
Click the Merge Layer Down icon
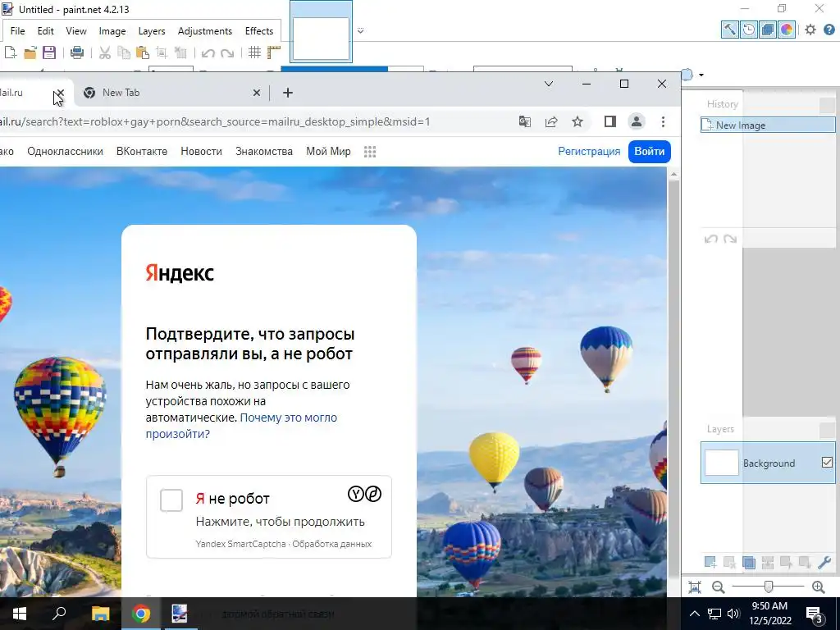pyautogui.click(x=768, y=562)
